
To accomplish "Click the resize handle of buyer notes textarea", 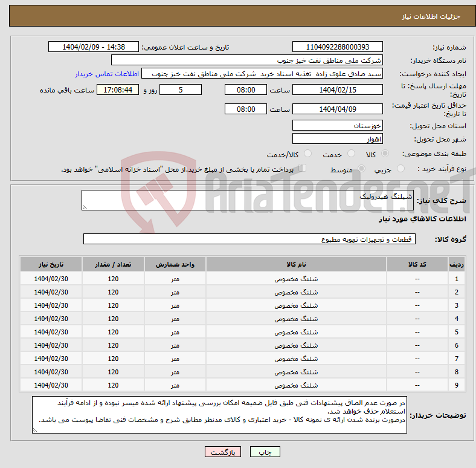I will 35,431.
